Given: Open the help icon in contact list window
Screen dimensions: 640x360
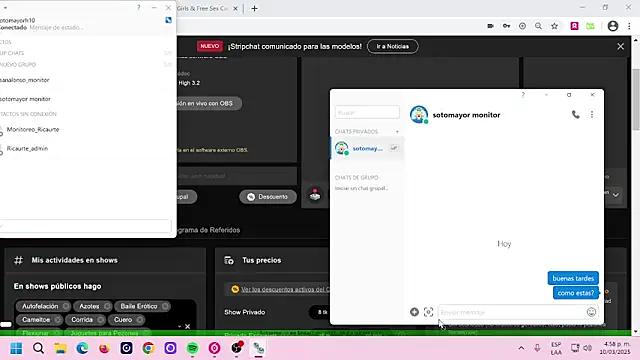Looking at the screenshot, I should pos(138,7).
